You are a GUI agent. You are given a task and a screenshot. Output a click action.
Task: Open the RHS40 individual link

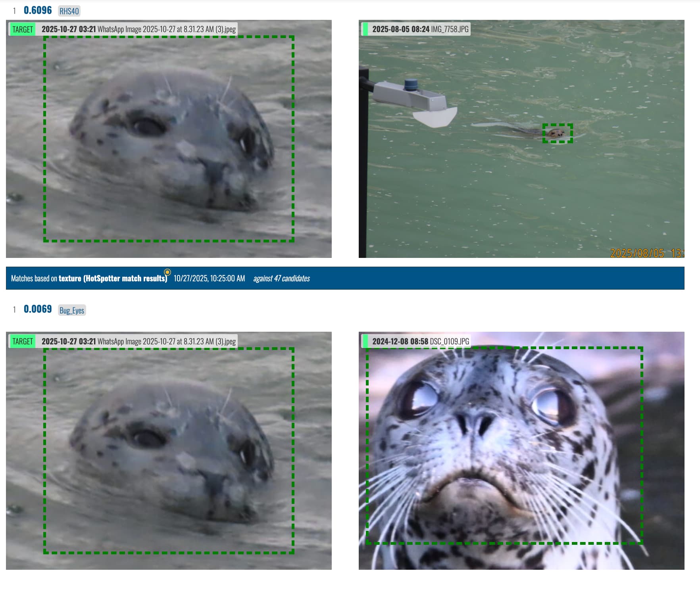click(x=69, y=11)
